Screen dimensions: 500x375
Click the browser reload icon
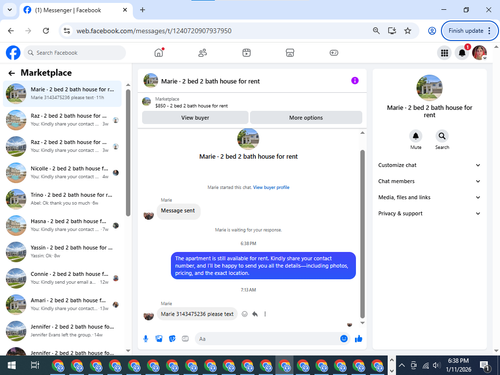pos(46,31)
